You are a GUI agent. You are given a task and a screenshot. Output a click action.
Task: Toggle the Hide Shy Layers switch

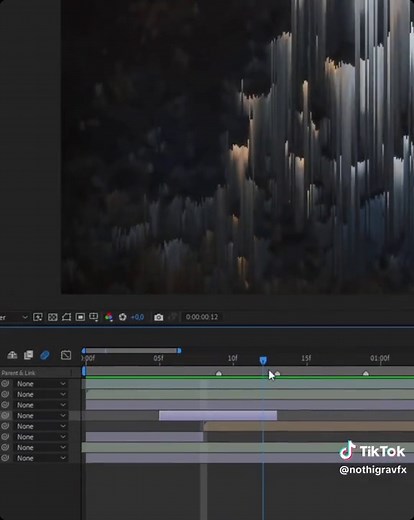tap(12, 355)
